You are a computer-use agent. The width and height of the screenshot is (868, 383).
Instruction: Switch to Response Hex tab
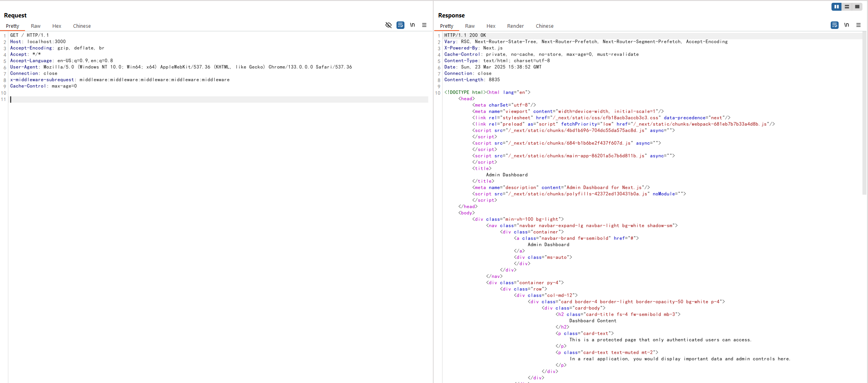491,26
